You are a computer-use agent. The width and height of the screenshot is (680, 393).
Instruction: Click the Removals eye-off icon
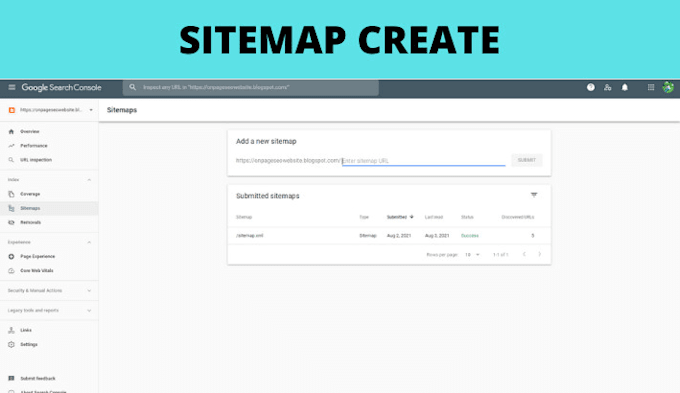pyautogui.click(x=11, y=223)
